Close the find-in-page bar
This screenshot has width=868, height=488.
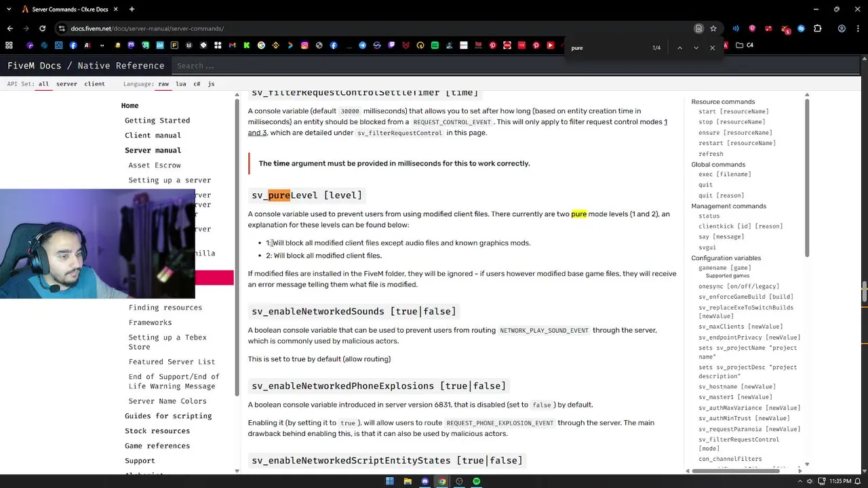click(712, 48)
